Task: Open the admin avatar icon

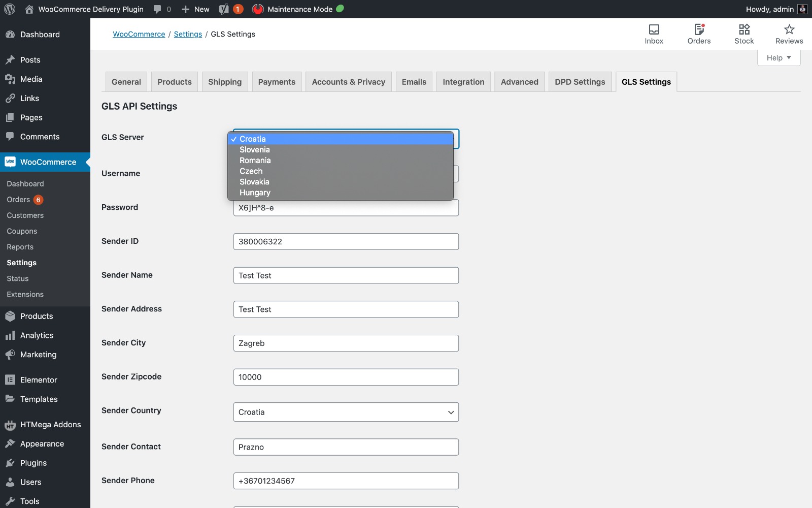Action: [x=802, y=9]
